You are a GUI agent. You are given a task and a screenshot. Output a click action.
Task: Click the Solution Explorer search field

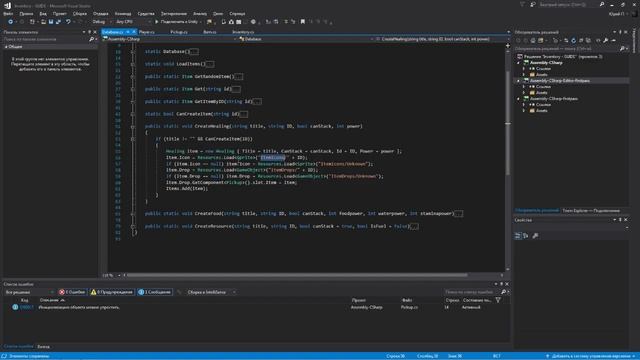pyautogui.click(x=566, y=49)
